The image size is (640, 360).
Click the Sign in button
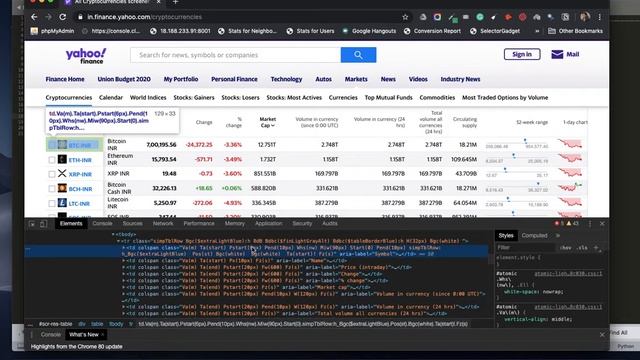tap(522, 54)
